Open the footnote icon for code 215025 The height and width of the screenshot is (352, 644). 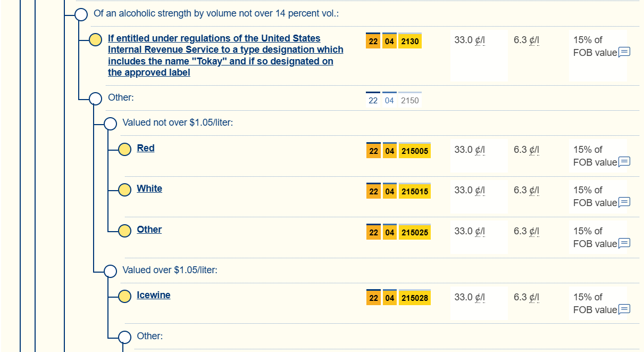click(x=624, y=243)
